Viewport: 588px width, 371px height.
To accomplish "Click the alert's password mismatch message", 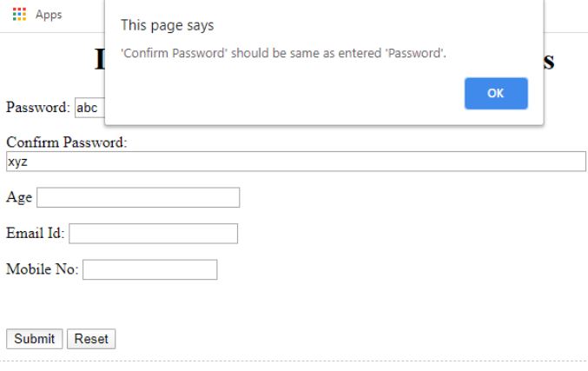I will tap(283, 54).
